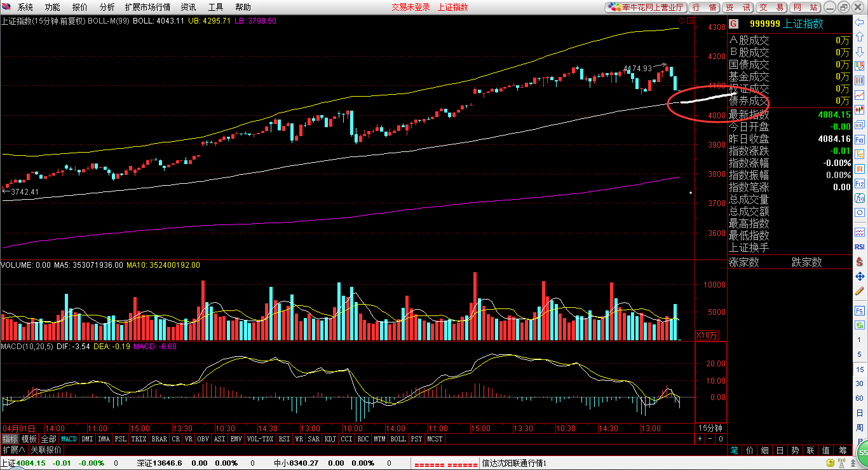Click the F12 icon in right sidebar
Image resolution: width=868 pixels, height=470 pixels.
click(860, 183)
